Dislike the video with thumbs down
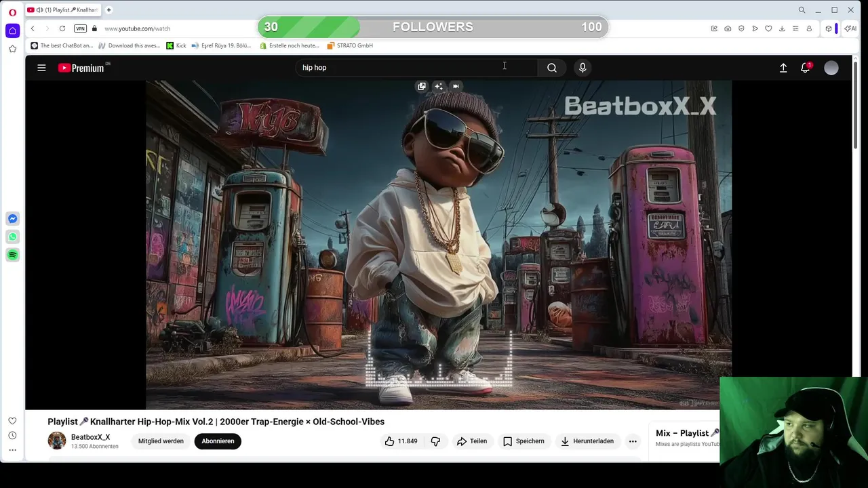The height and width of the screenshot is (488, 868). click(x=435, y=441)
